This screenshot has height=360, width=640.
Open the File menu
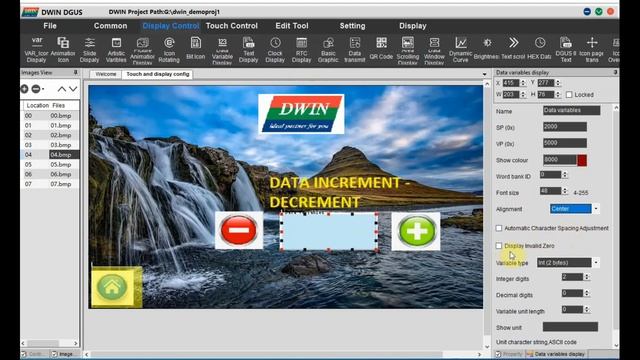click(x=50, y=26)
